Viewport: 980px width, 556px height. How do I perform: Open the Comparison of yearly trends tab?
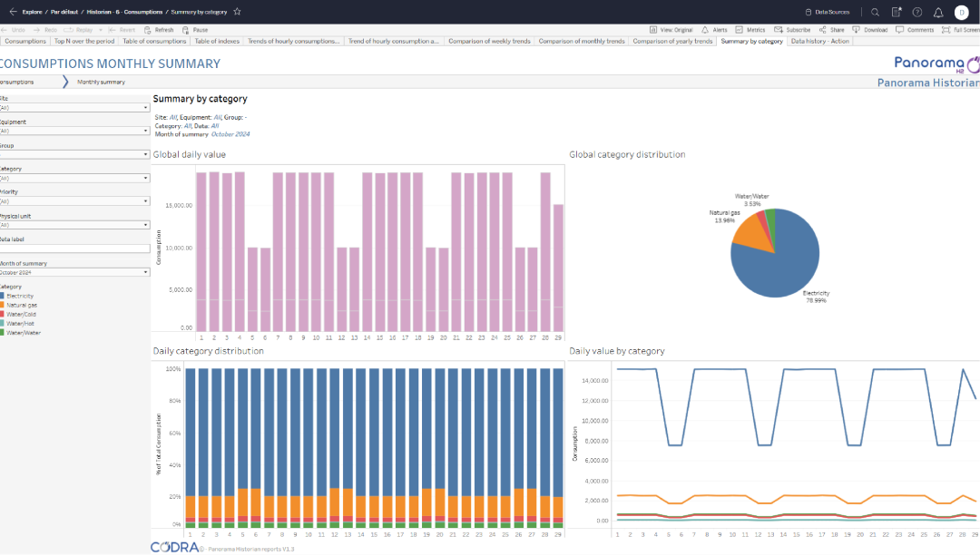point(672,42)
